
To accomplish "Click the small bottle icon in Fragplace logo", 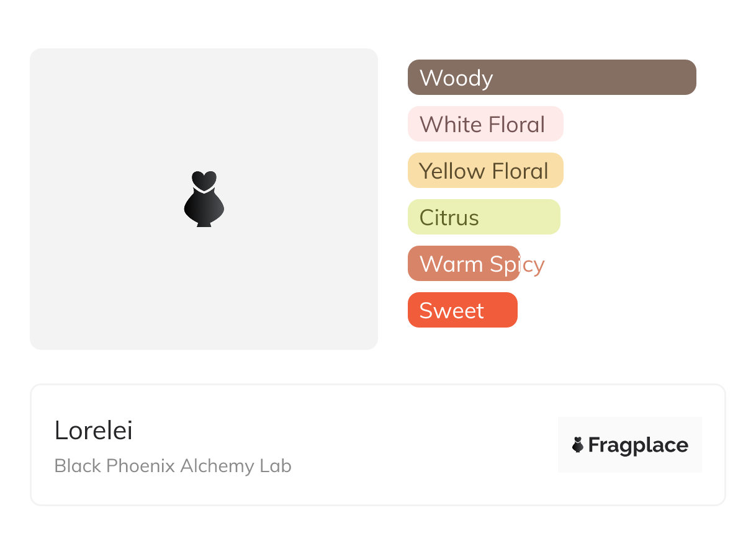I will (x=578, y=445).
